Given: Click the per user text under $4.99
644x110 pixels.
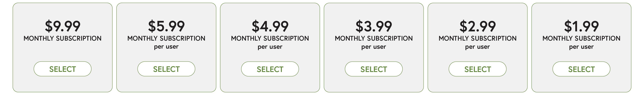Looking at the screenshot, I should point(270,47).
